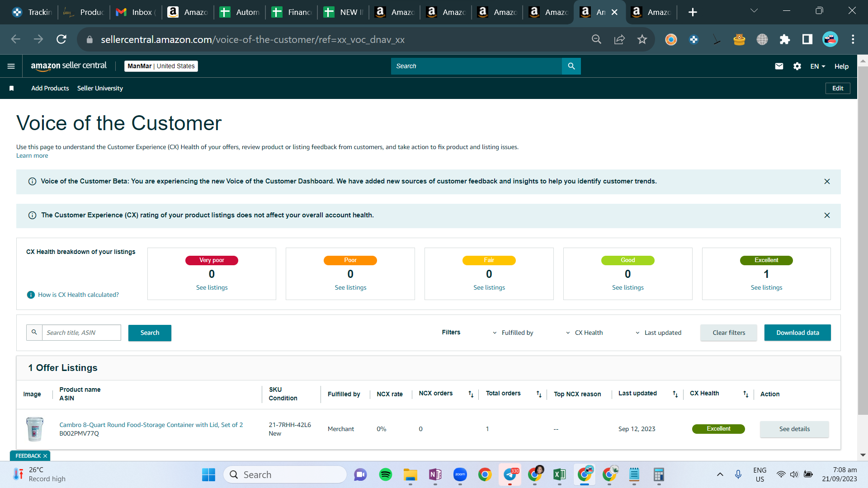868x488 pixels.
Task: Open the Cambro 8-Quart product link
Action: 151,425
